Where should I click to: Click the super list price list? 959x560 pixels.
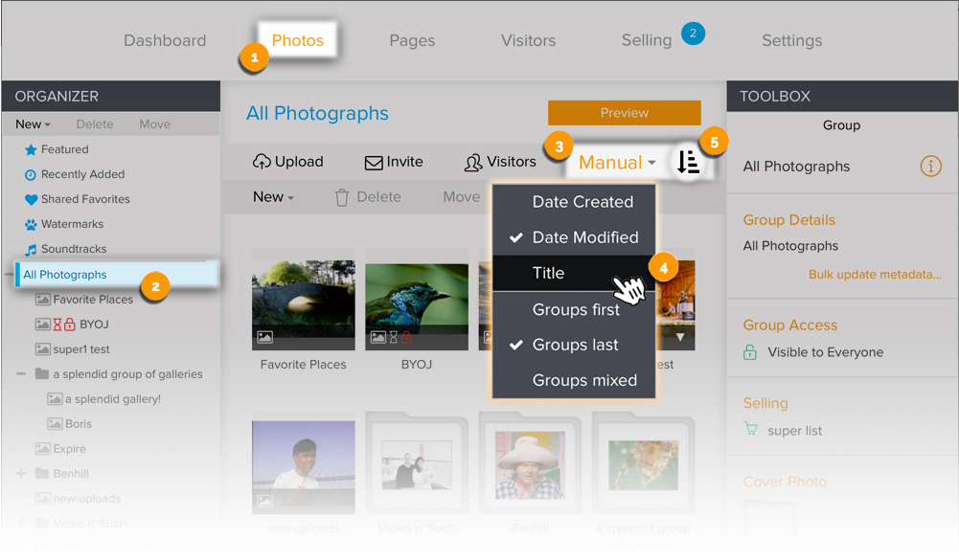point(794,431)
